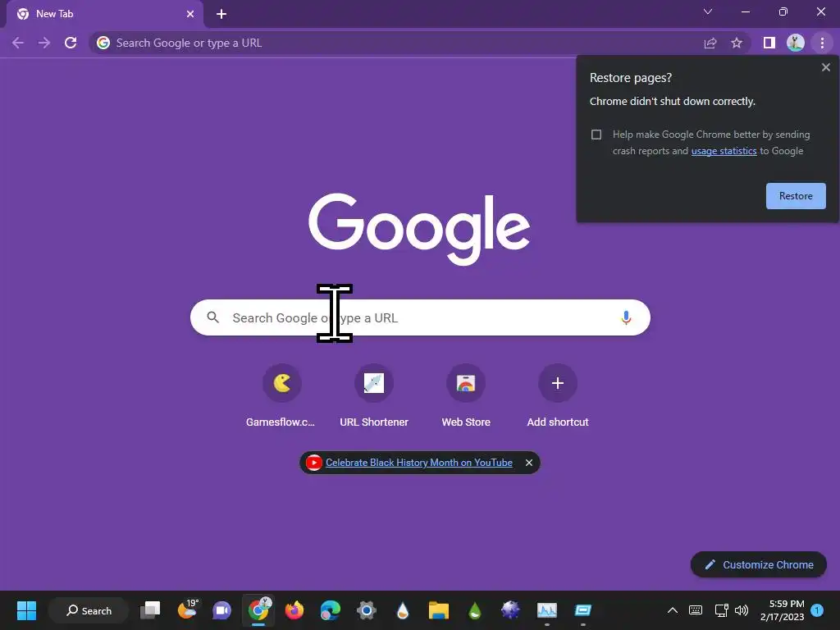This screenshot has height=630, width=840.
Task: Launch the Chat app from taskbar
Action: click(x=221, y=610)
